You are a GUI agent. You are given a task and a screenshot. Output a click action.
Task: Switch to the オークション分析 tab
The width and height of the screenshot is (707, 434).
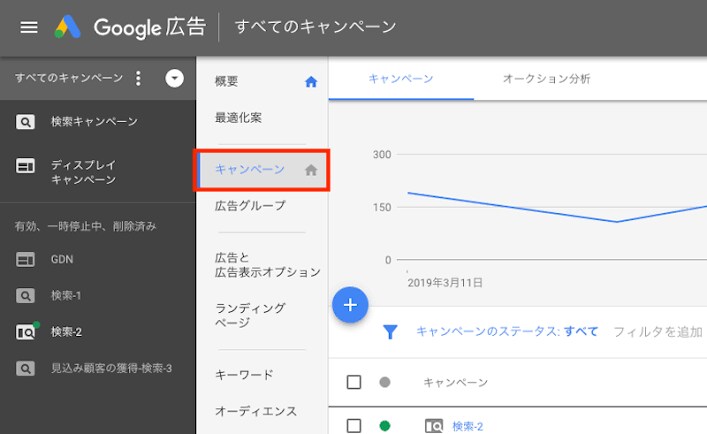tap(546, 79)
